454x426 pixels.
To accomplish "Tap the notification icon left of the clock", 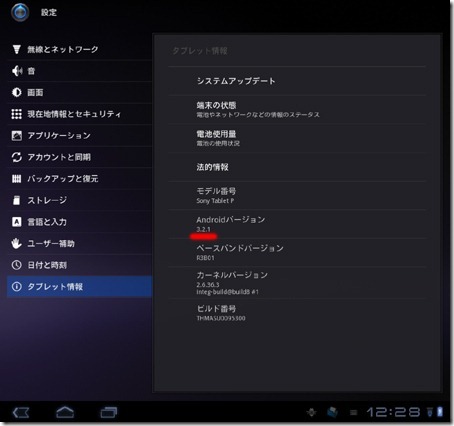I will [x=353, y=413].
